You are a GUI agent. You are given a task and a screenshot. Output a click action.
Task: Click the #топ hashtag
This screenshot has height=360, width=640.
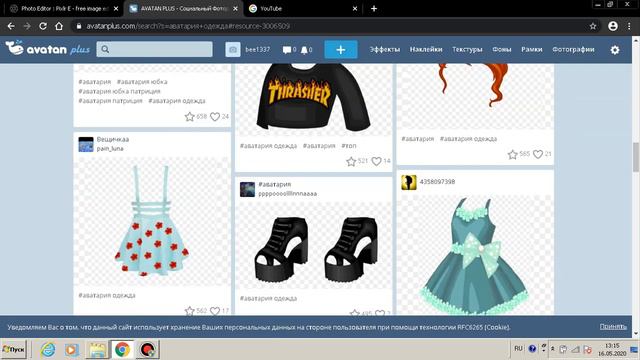tap(349, 146)
